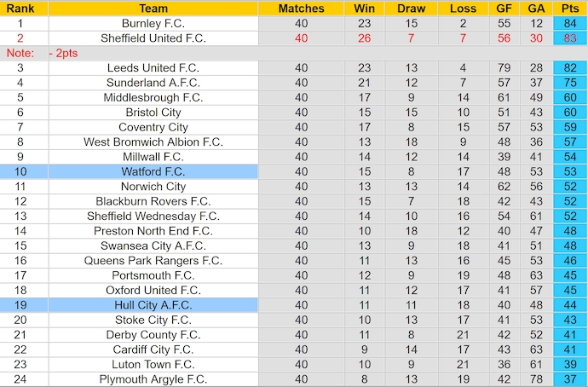Click the Coventry City team name
588x387 pixels.
pos(153,127)
